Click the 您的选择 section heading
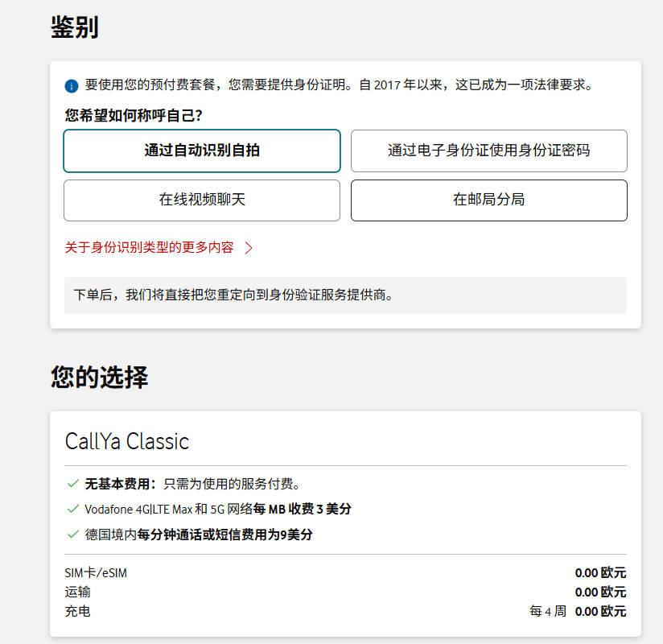Viewport: 663px width, 644px height. 99,377
